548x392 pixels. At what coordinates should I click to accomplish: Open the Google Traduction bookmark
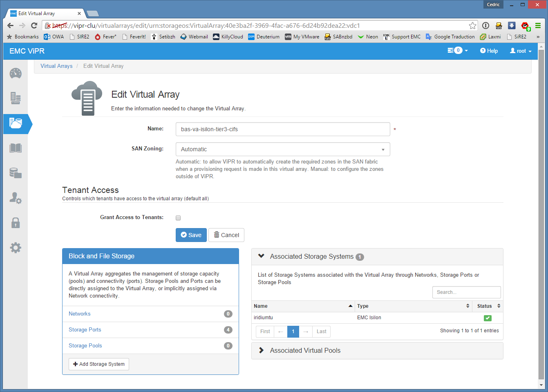tap(450, 37)
